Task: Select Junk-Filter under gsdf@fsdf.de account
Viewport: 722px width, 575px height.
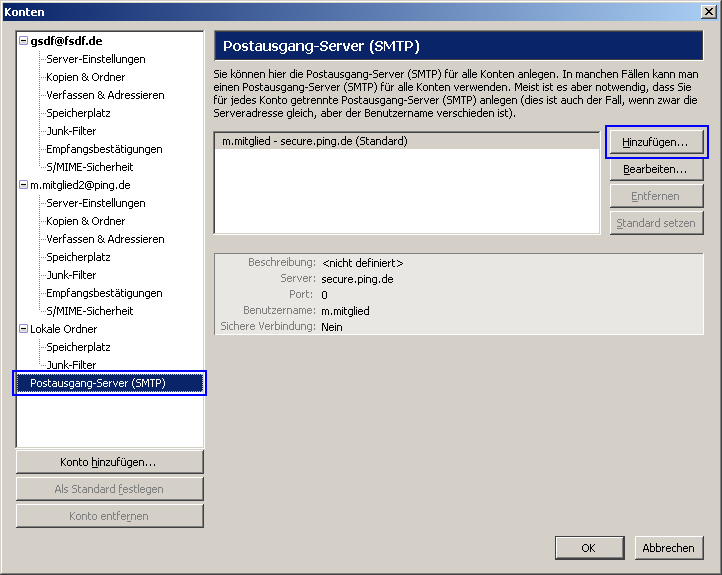Action: coord(71,131)
